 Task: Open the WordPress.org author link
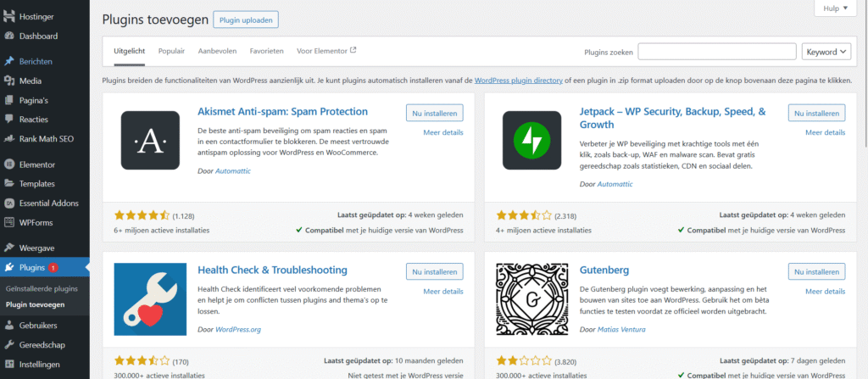tap(238, 330)
